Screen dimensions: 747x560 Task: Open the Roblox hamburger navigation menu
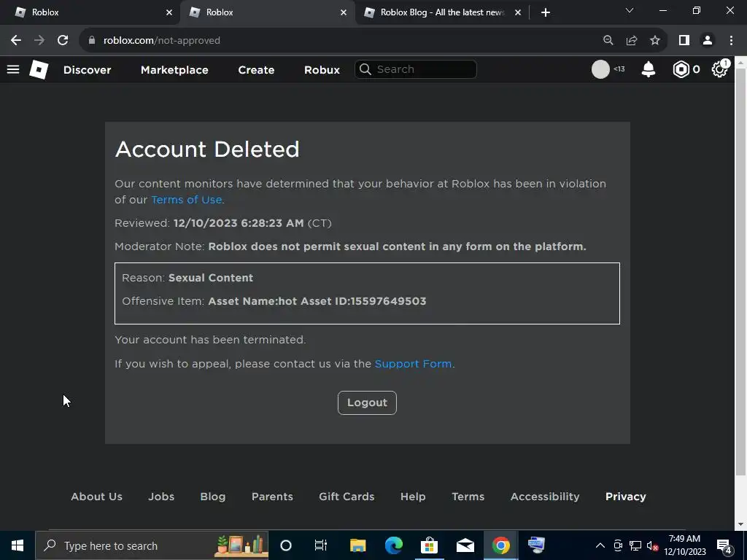13,69
